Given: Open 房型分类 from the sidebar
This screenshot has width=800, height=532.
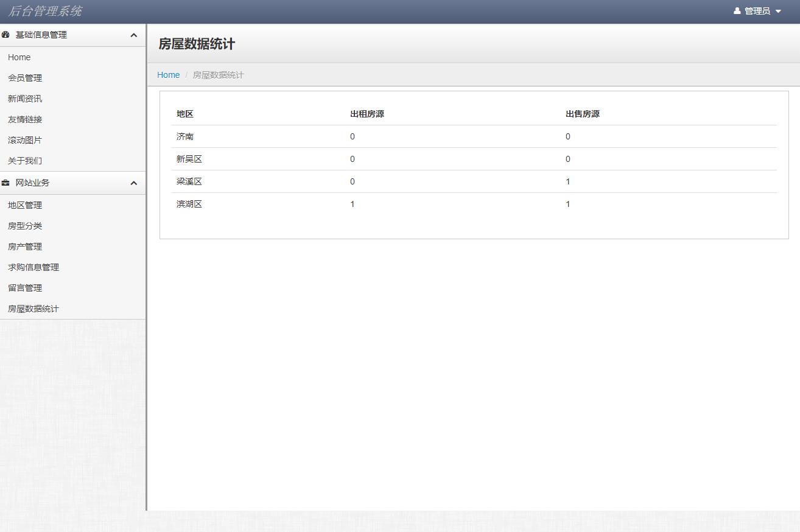Looking at the screenshot, I should (x=24, y=226).
